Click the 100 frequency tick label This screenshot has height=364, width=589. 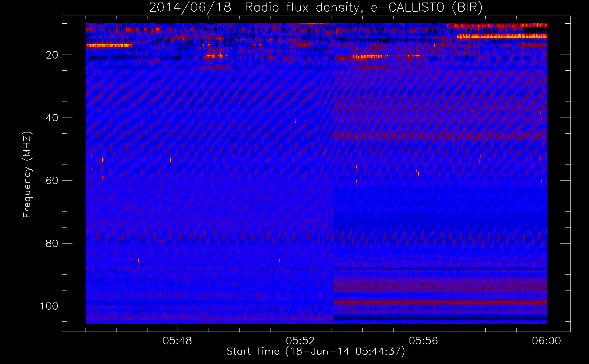click(x=50, y=306)
